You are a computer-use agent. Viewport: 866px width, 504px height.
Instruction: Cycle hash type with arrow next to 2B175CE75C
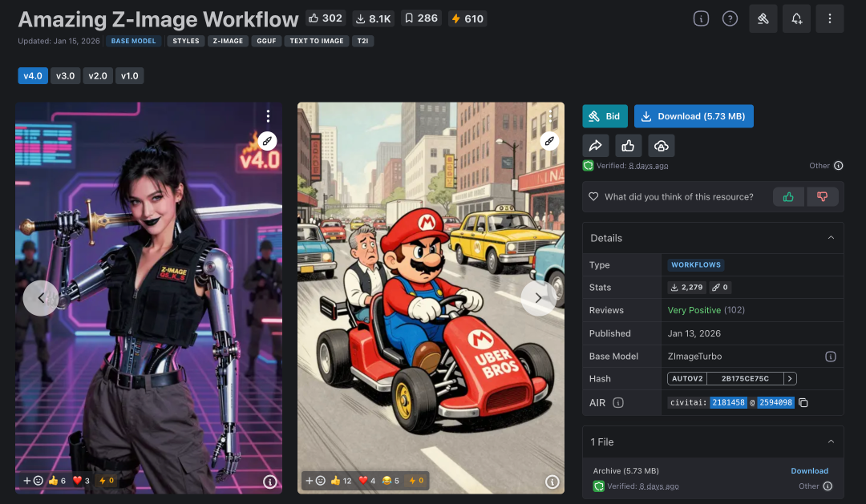(791, 379)
